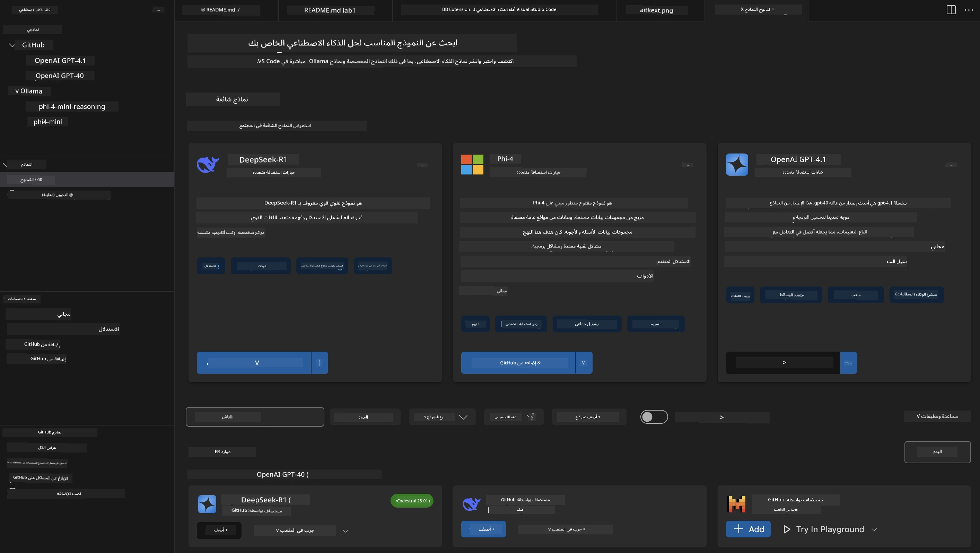The width and height of the screenshot is (980, 553).
Task: Click the البدء button
Action: pyautogui.click(x=937, y=452)
